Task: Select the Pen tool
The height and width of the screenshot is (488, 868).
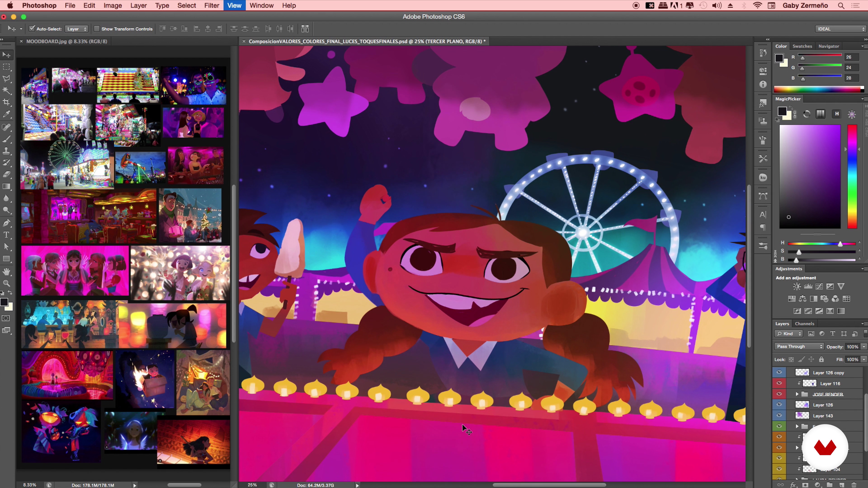Action: [6, 223]
